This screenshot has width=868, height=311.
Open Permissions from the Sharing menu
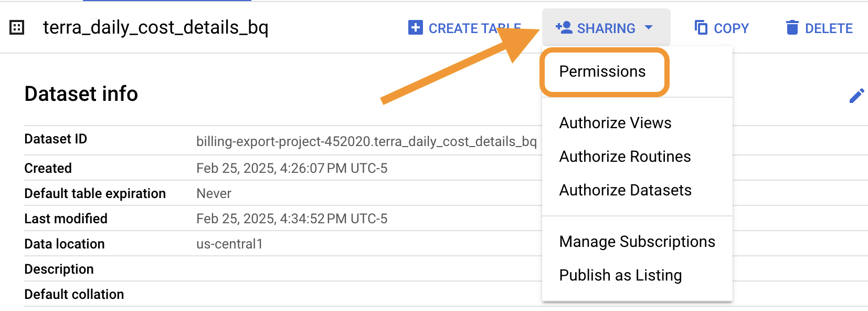point(602,71)
